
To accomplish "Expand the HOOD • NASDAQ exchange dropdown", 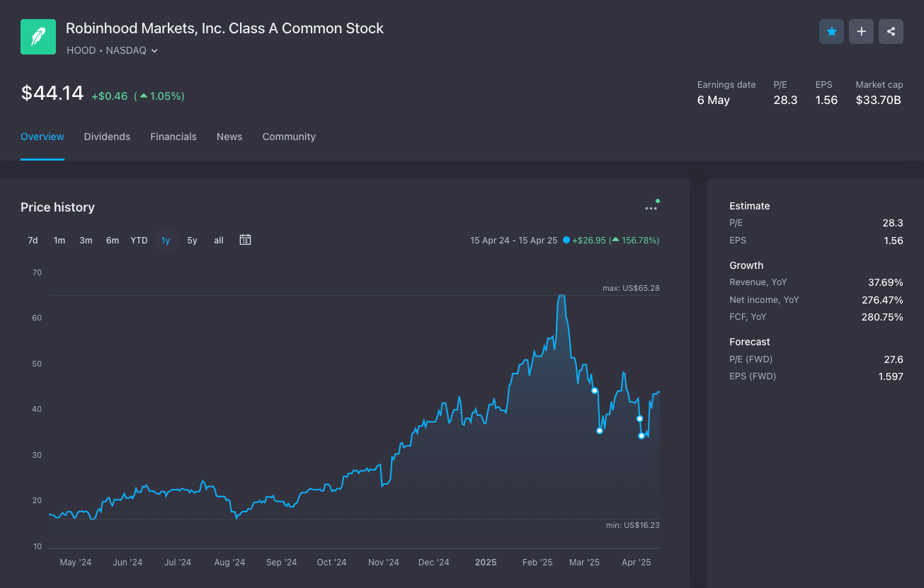I will pyautogui.click(x=112, y=50).
